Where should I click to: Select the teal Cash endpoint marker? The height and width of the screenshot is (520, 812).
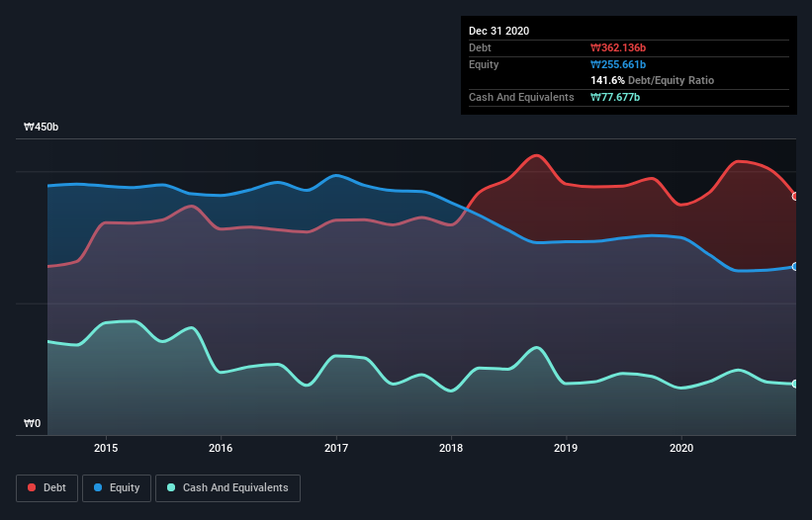795,384
